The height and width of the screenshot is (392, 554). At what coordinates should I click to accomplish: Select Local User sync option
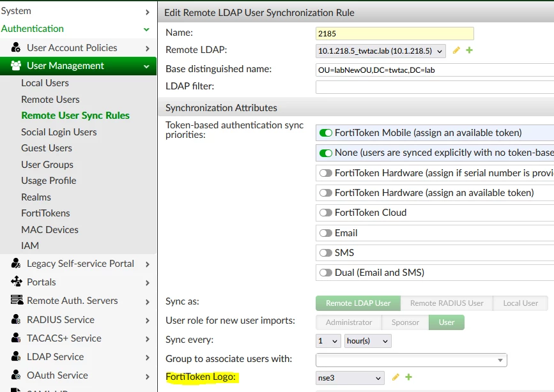click(x=520, y=303)
